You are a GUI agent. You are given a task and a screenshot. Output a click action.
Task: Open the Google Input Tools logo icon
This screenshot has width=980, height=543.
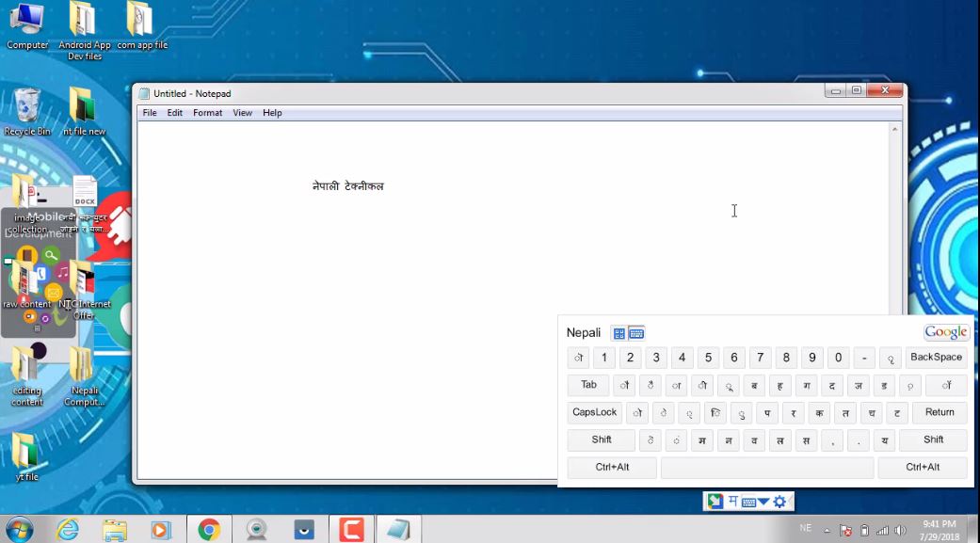click(x=715, y=502)
